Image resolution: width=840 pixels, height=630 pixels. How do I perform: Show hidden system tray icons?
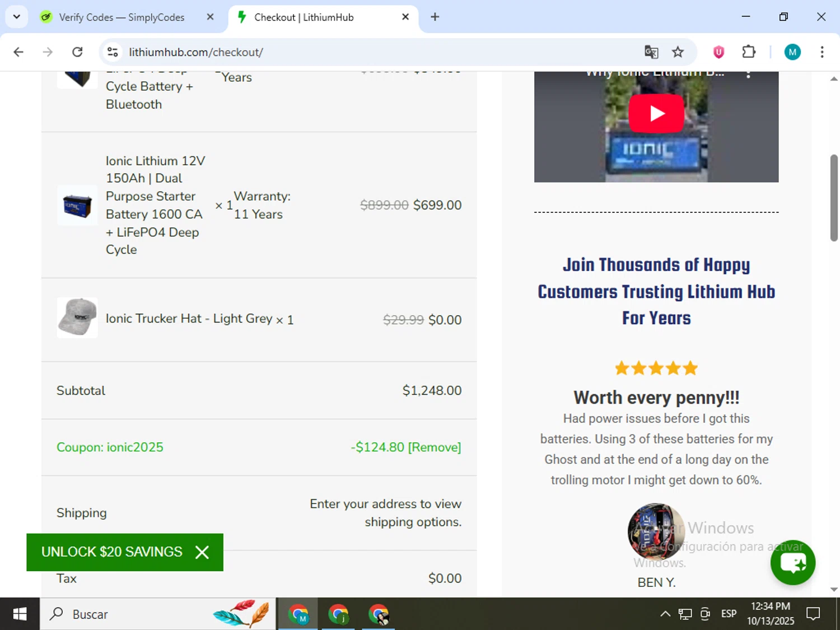point(665,614)
